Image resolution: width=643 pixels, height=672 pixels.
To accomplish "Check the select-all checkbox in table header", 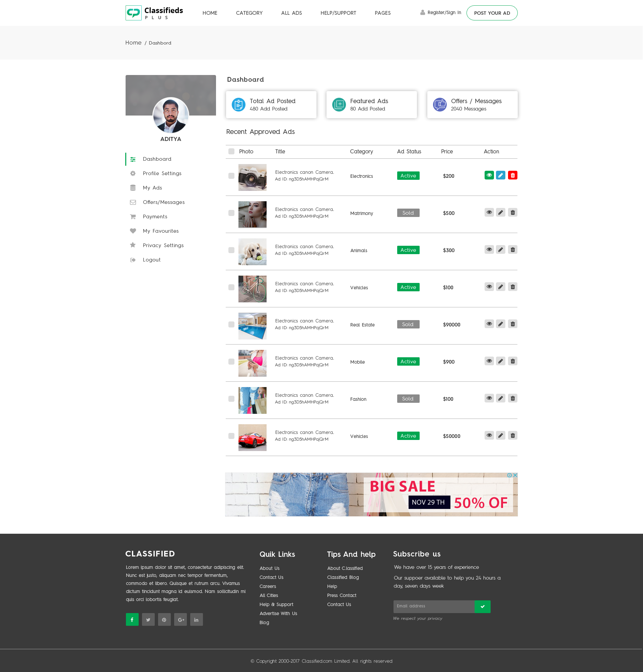I will 231,151.
